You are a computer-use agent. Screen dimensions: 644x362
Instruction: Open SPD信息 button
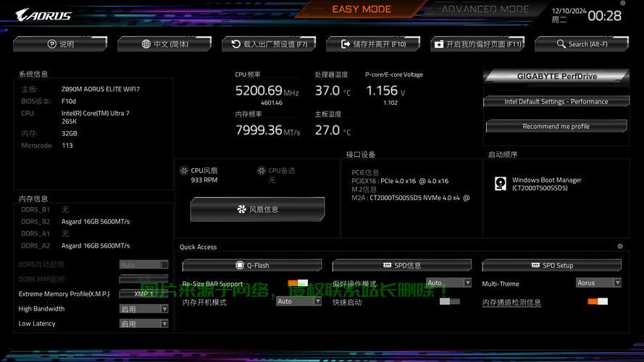[402, 265]
